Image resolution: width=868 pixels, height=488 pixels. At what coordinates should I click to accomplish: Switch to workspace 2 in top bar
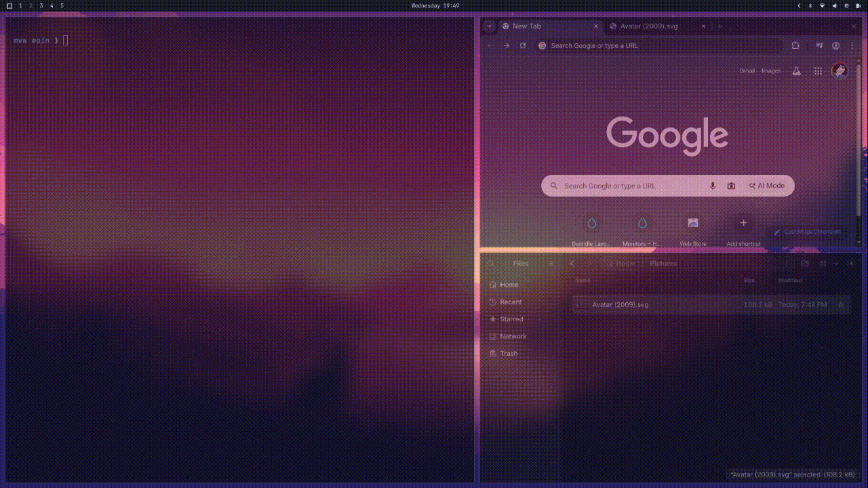click(31, 5)
